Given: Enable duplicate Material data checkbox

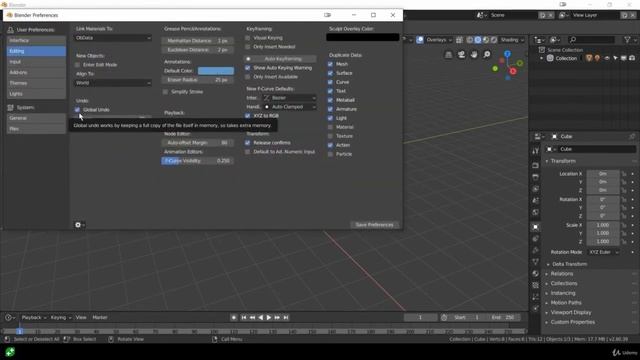Looking at the screenshot, I should (331, 127).
